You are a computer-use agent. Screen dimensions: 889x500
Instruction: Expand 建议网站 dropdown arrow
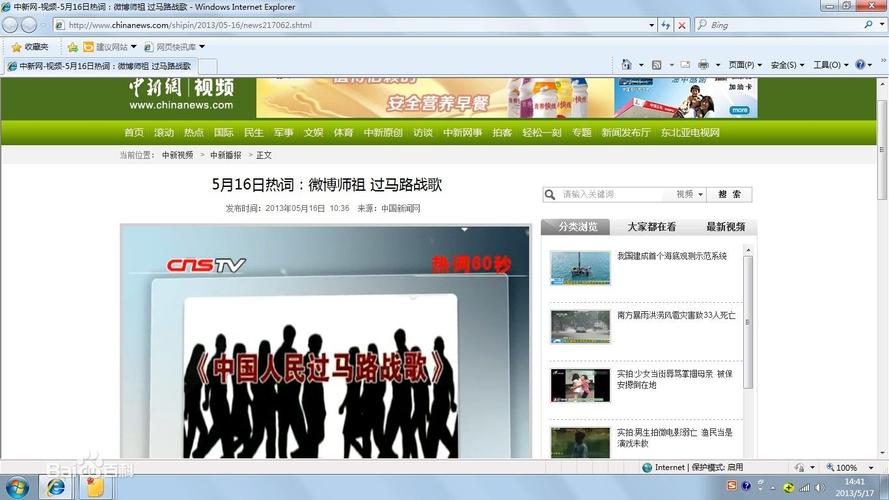(x=134, y=46)
